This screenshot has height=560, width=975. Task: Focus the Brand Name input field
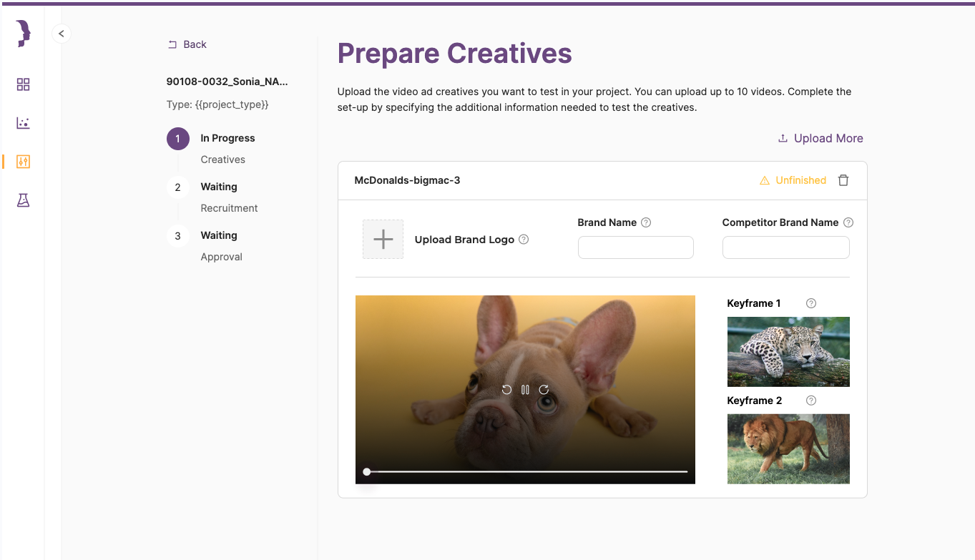click(635, 247)
